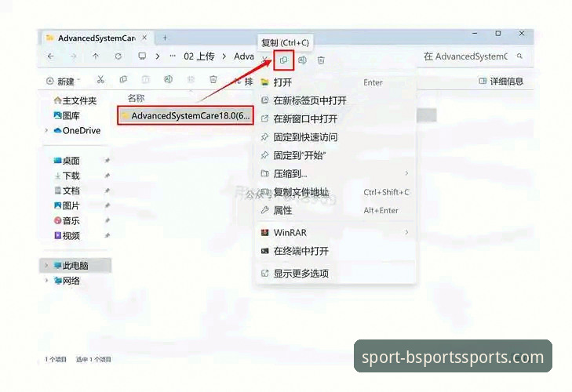Click the scissors Cut icon in the toolbar
Screen dimensions: 572x392
(x=100, y=80)
